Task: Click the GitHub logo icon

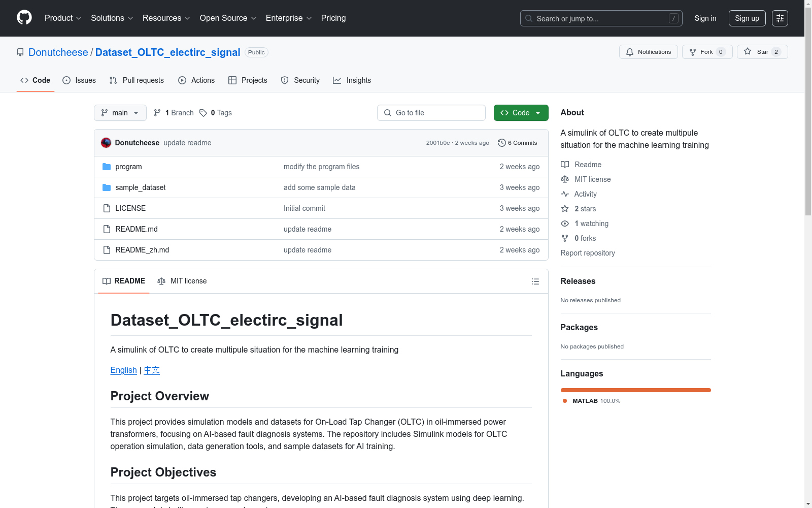Action: pyautogui.click(x=24, y=18)
